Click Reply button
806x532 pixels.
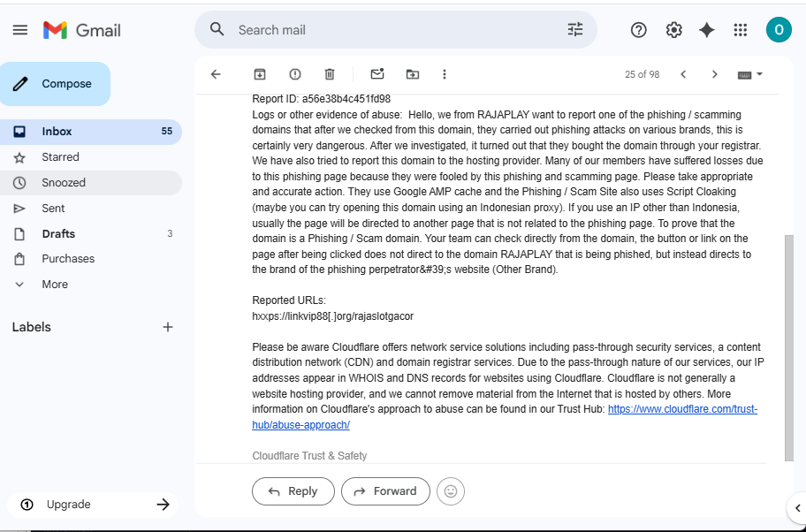coord(293,491)
